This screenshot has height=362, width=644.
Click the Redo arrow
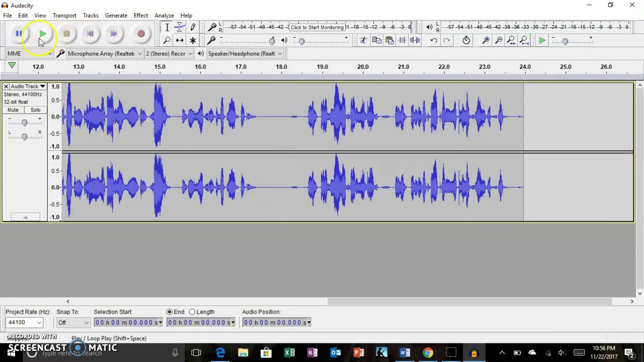coord(447,40)
